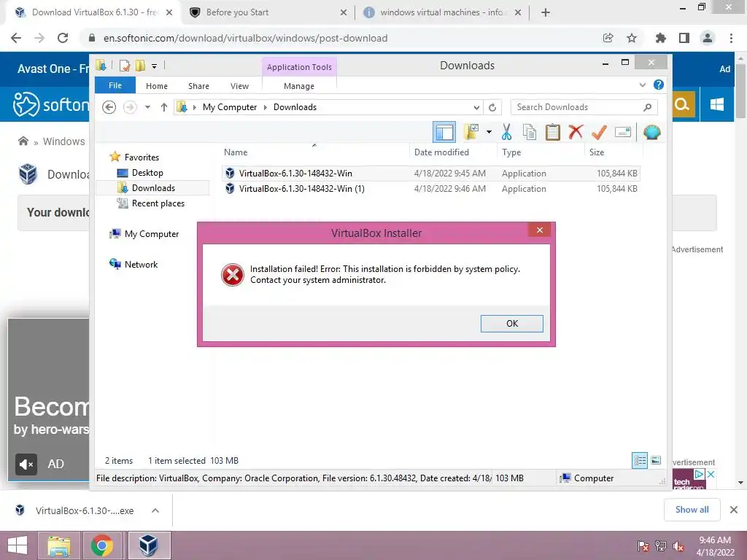Open the Manage ribbon tab
Image resolution: width=747 pixels, height=560 pixels.
click(298, 86)
